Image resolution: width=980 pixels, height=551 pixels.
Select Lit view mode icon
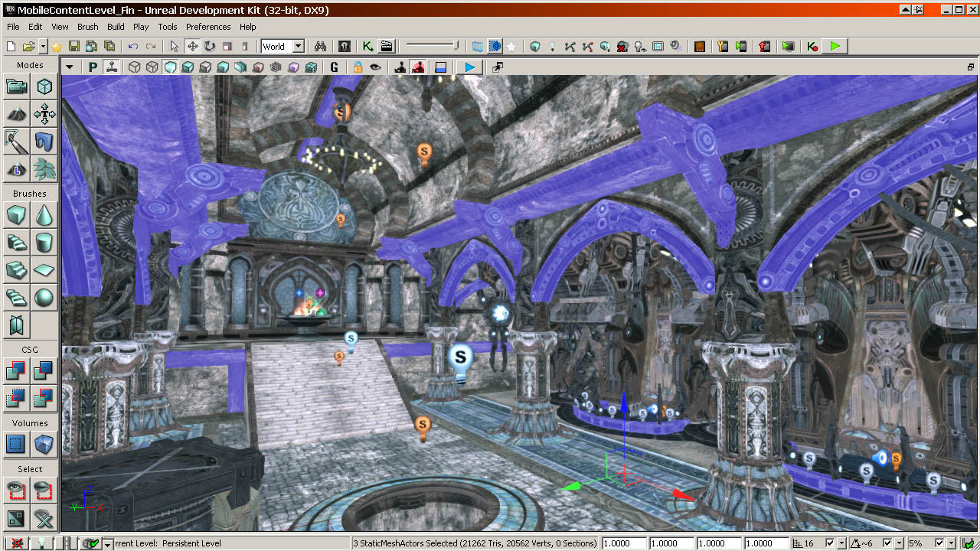[188, 67]
